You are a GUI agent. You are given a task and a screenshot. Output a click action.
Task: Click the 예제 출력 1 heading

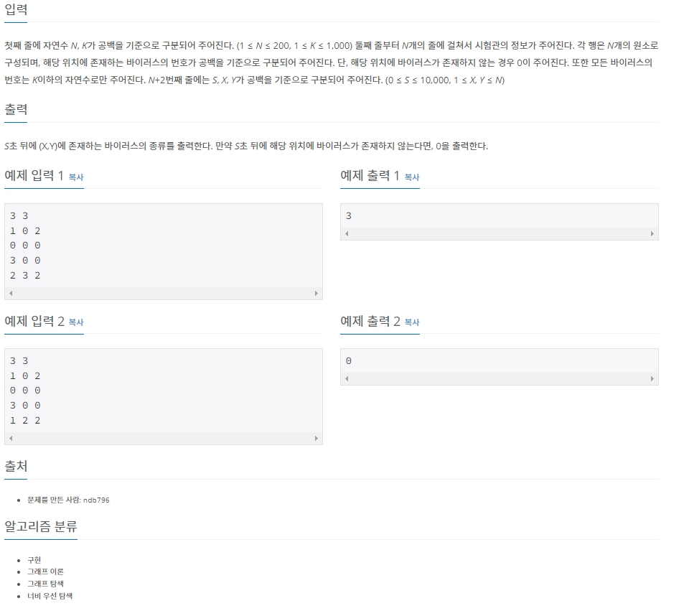pyautogui.click(x=370, y=175)
